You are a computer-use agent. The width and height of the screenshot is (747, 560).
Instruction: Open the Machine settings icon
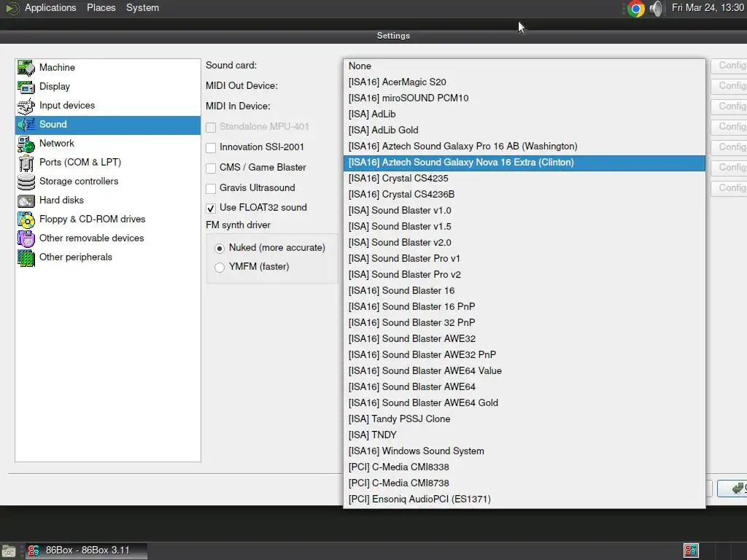pyautogui.click(x=26, y=68)
